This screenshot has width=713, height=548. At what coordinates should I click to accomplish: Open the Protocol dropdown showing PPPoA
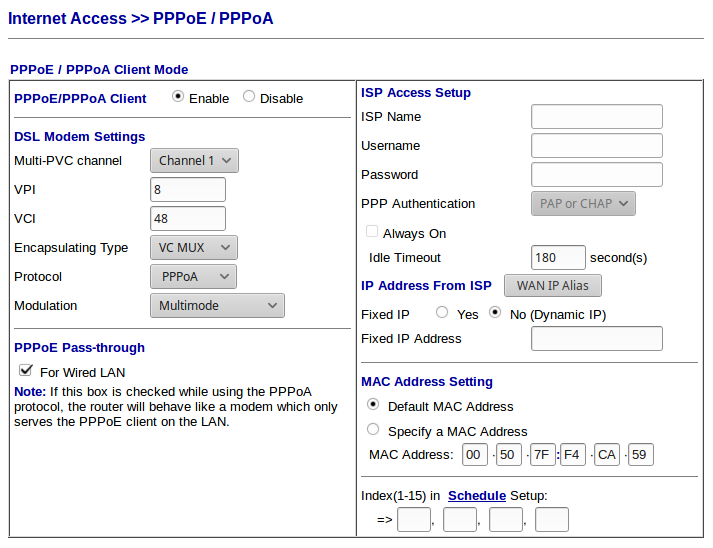pyautogui.click(x=194, y=276)
